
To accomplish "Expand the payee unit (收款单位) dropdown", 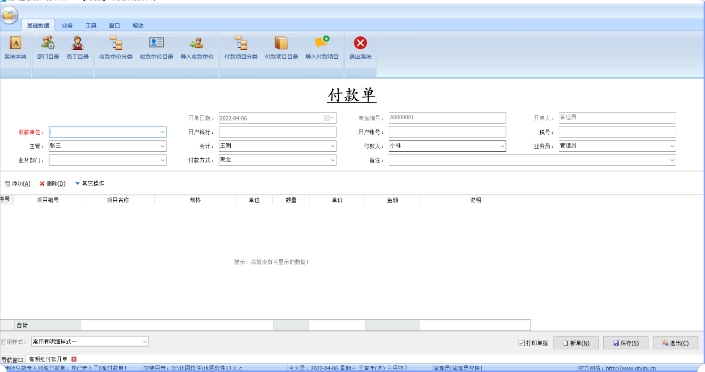I will [162, 132].
